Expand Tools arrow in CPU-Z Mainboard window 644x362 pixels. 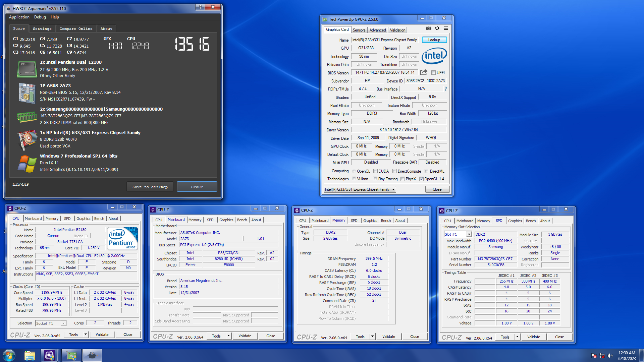[x=228, y=336]
